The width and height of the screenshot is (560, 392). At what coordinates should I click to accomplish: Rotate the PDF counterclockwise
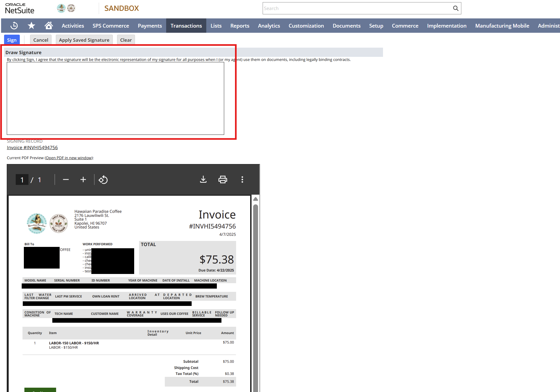[x=103, y=180]
